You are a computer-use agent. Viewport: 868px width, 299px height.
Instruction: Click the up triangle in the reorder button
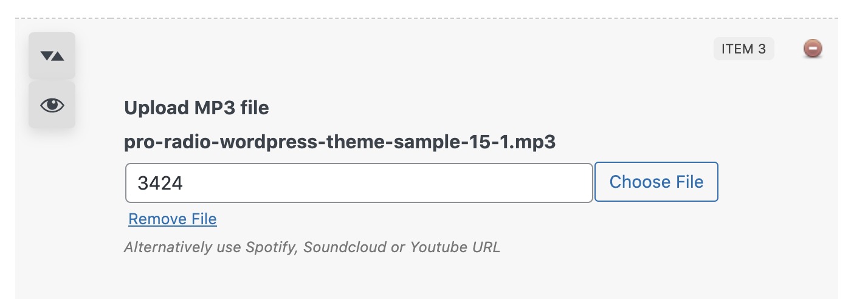[x=58, y=57]
